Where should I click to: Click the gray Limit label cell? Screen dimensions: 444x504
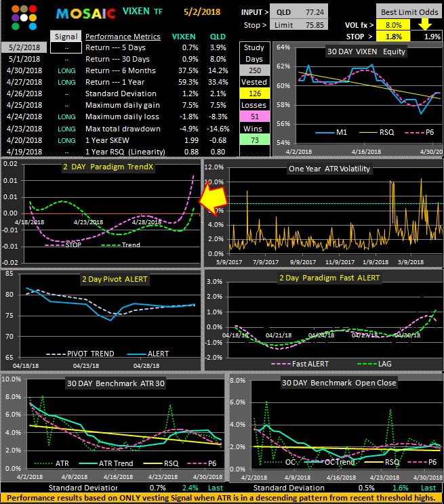(x=283, y=25)
